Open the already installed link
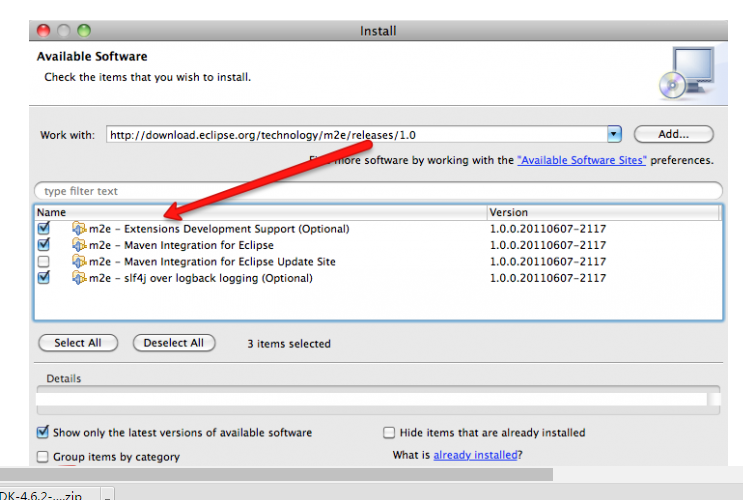Image resolution: width=743 pixels, height=500 pixels. (x=475, y=455)
